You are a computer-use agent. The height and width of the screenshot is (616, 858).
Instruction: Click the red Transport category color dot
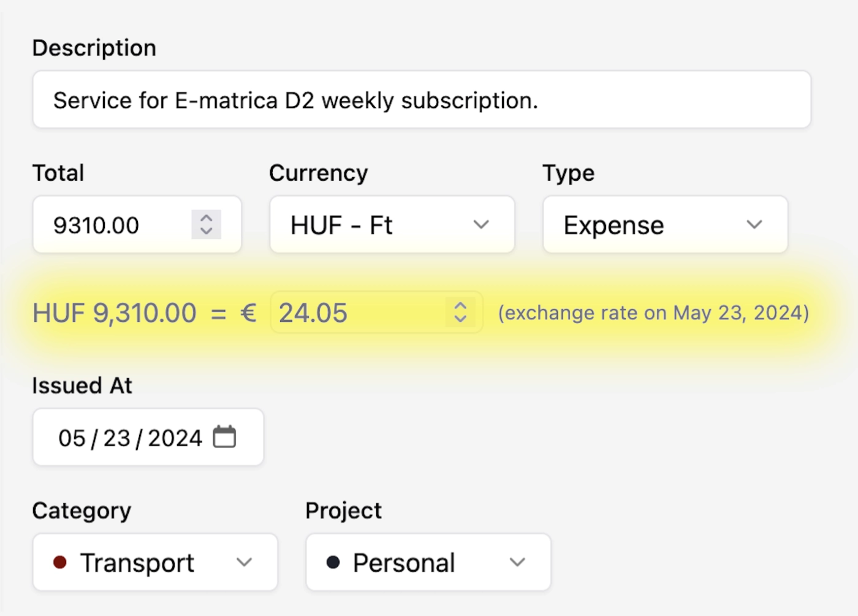click(60, 562)
